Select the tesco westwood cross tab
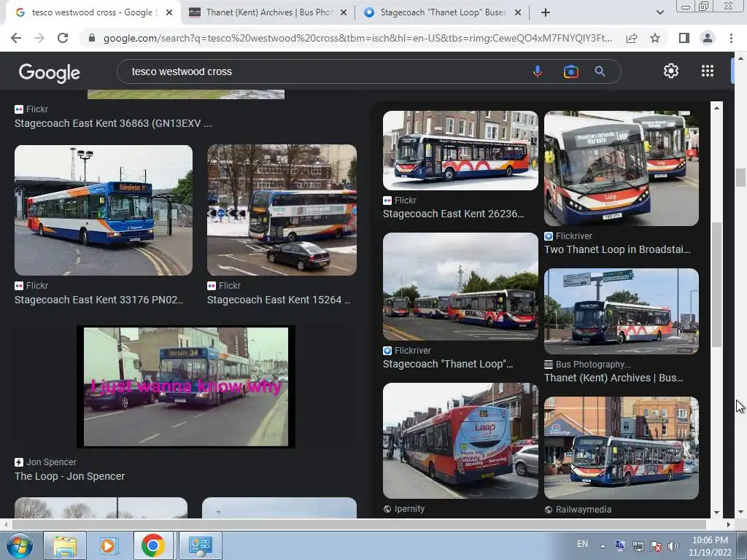Screen dimensions: 747x560 tap(93, 12)
